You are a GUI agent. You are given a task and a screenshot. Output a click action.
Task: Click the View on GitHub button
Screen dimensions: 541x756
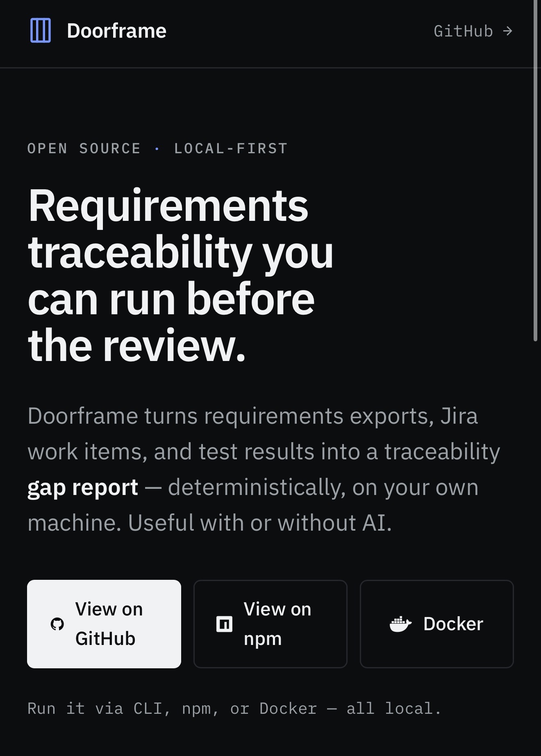(x=104, y=624)
